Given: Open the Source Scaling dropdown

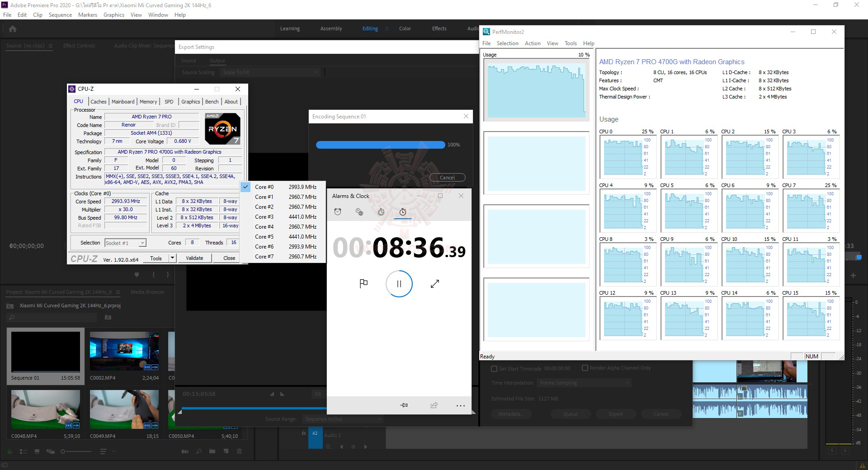Looking at the screenshot, I should point(270,72).
